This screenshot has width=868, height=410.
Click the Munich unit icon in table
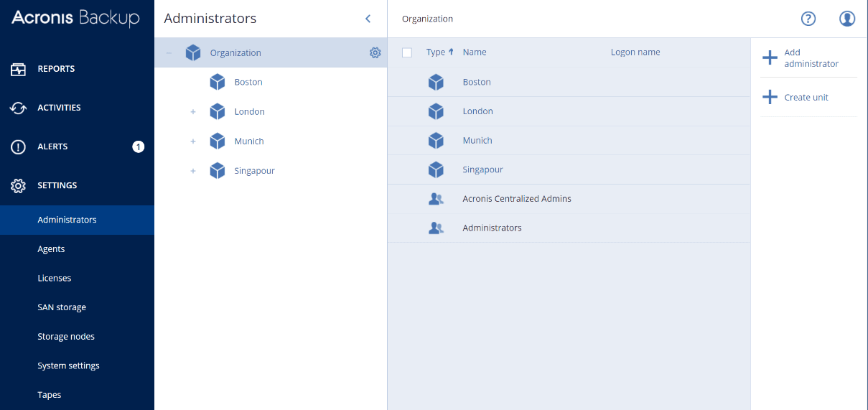(x=436, y=140)
